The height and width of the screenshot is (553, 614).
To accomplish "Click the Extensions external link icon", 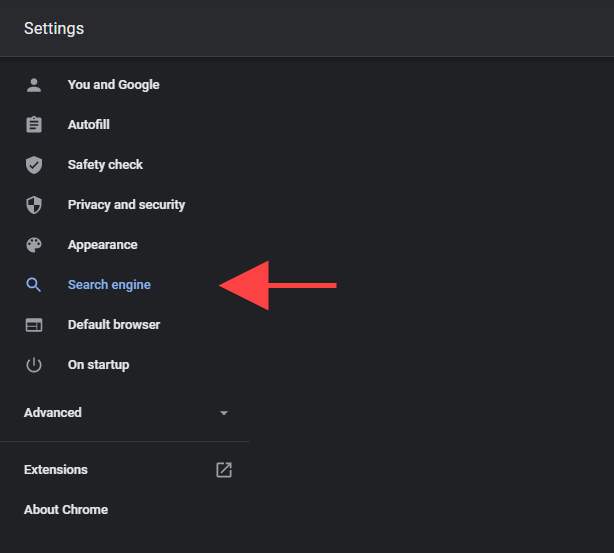I will coord(224,470).
